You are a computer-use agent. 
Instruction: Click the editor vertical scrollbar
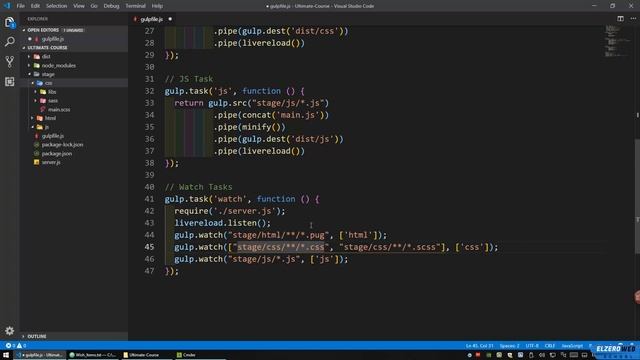[637, 196]
